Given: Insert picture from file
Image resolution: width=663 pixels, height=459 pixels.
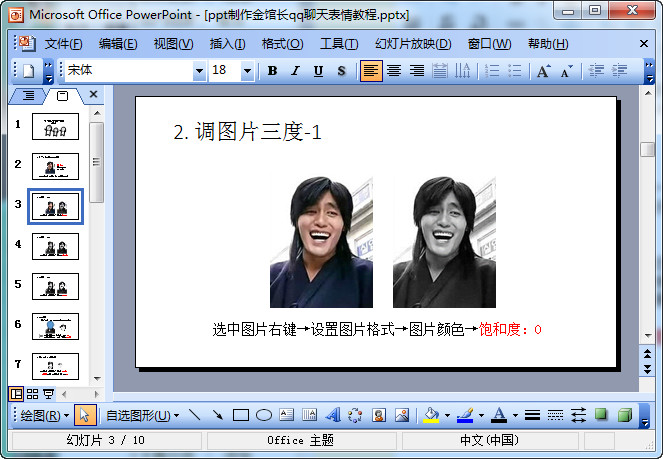Looking at the screenshot, I should (x=402, y=415).
